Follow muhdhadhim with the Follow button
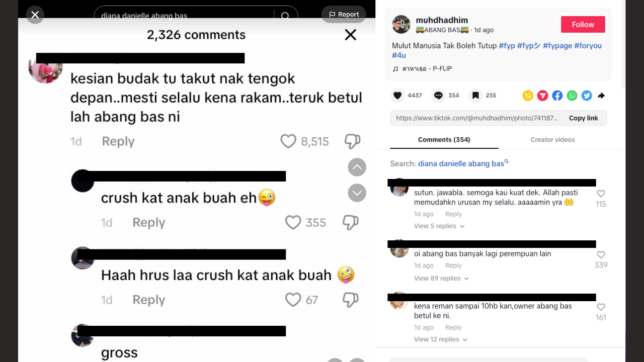 pos(583,24)
